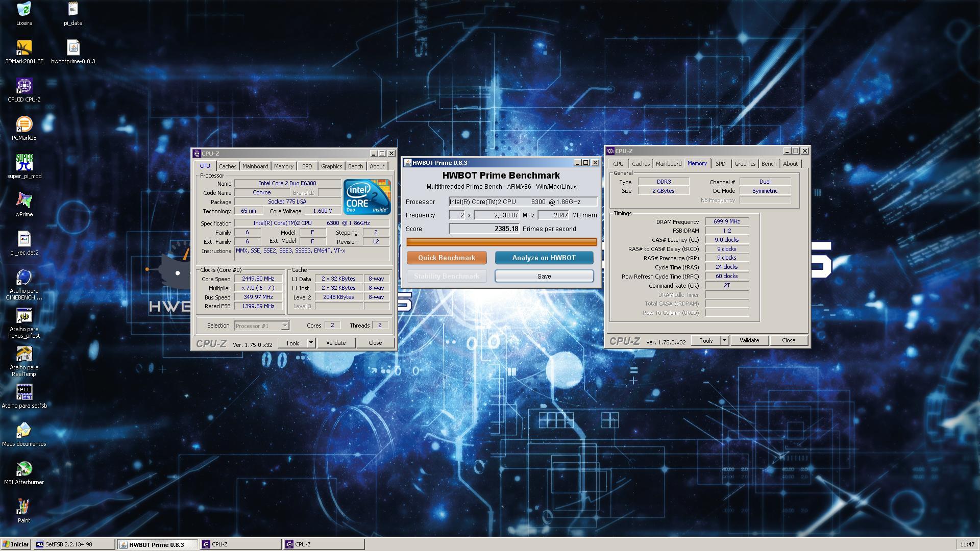Open the Bench tab in the left CPU-Z
This screenshot has height=551, width=980.
[x=355, y=166]
